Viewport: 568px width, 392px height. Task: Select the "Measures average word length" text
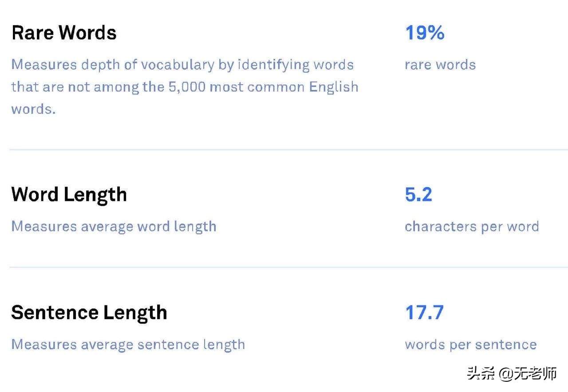click(114, 226)
